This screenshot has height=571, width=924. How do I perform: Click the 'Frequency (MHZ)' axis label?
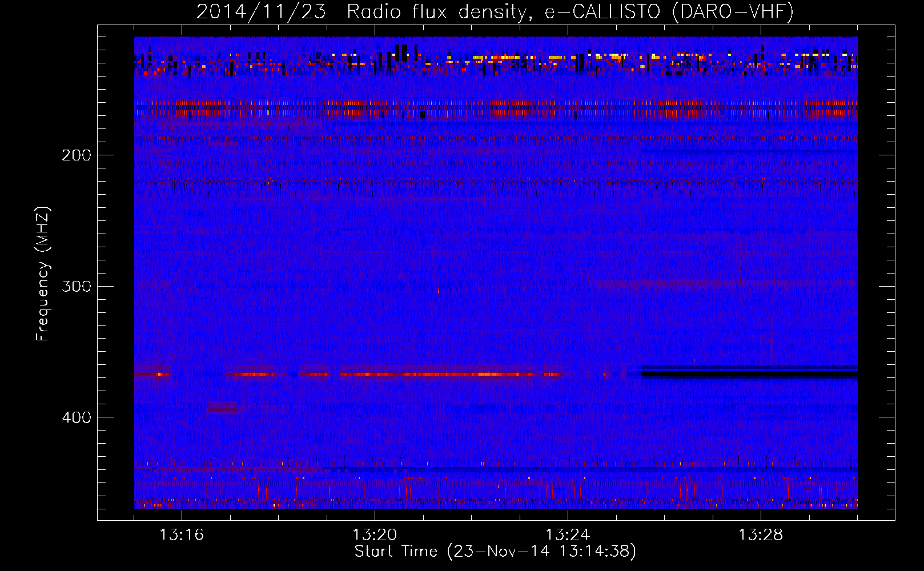tap(43, 274)
